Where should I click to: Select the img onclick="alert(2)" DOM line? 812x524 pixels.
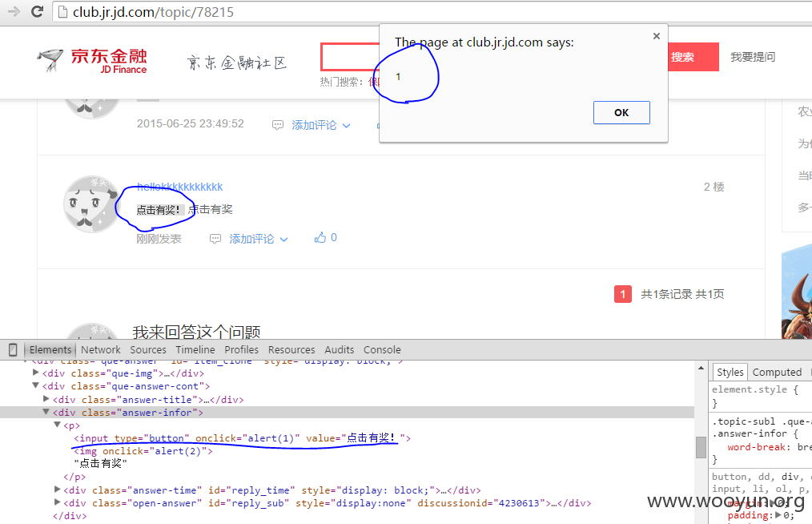click(x=143, y=451)
